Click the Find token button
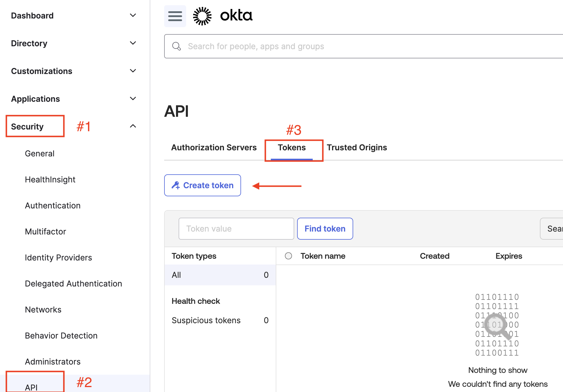Image resolution: width=563 pixels, height=392 pixels. [x=325, y=229]
